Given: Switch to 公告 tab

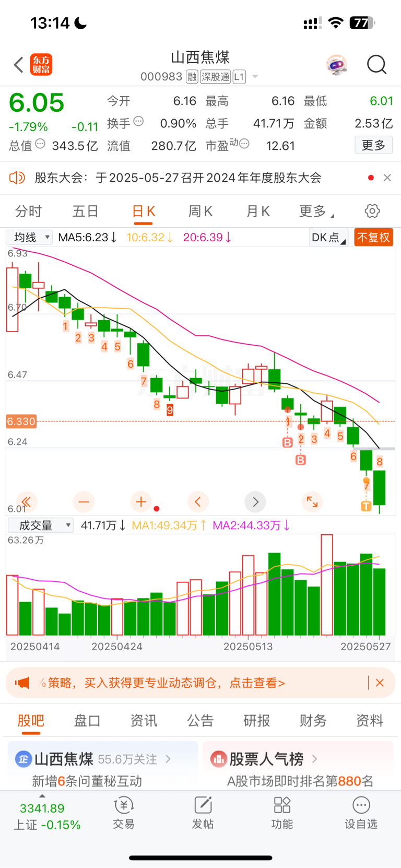Looking at the screenshot, I should coord(200,721).
